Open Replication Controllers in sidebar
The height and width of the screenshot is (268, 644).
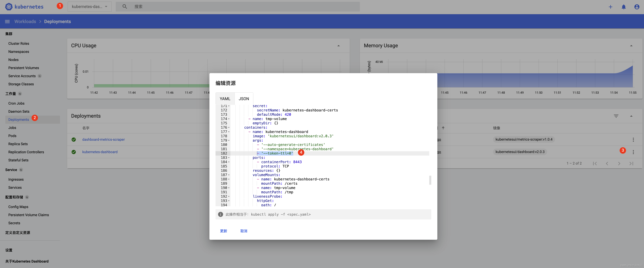point(26,152)
